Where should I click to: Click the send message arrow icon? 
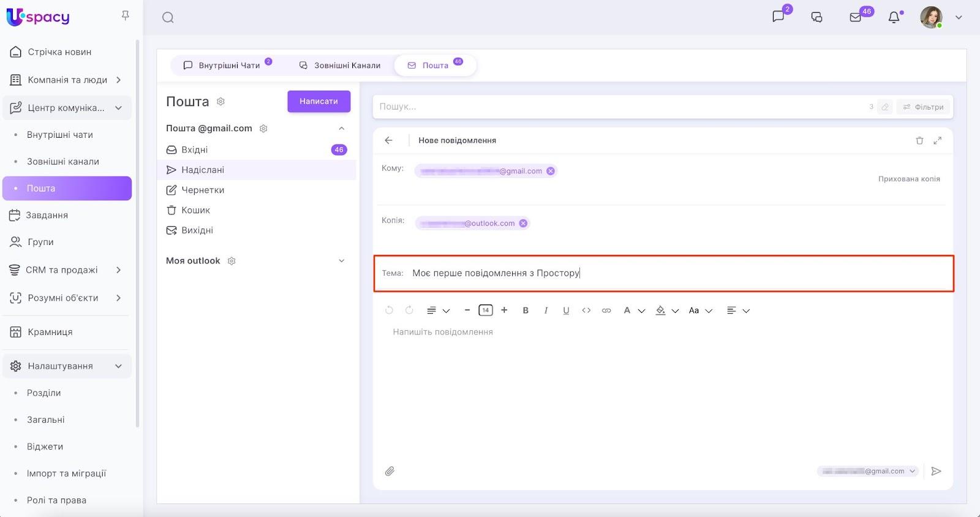point(936,471)
